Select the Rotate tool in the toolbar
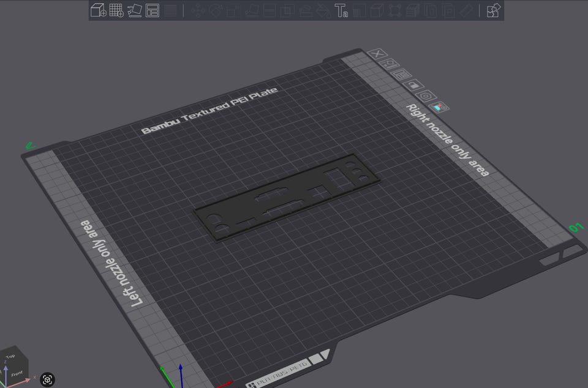The height and width of the screenshot is (388, 588). point(215,10)
